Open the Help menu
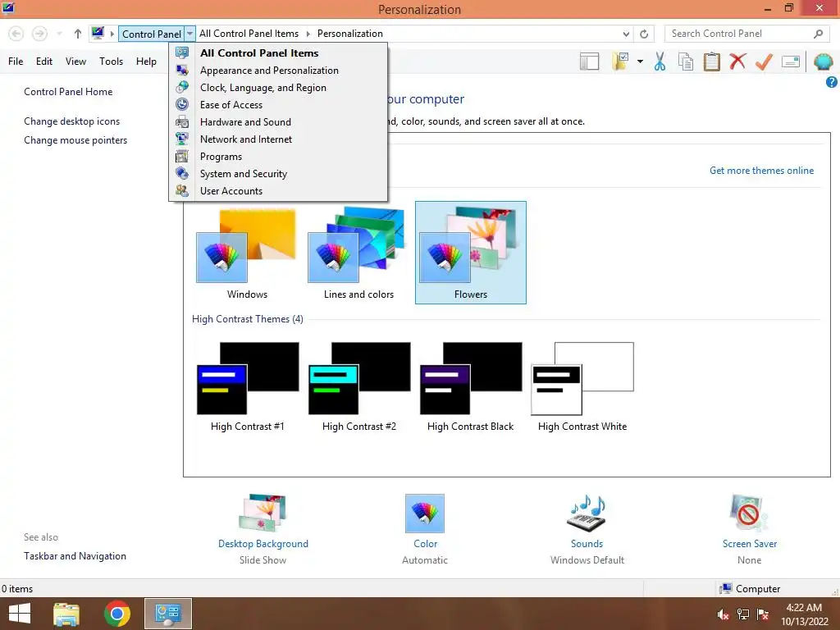 coord(146,61)
